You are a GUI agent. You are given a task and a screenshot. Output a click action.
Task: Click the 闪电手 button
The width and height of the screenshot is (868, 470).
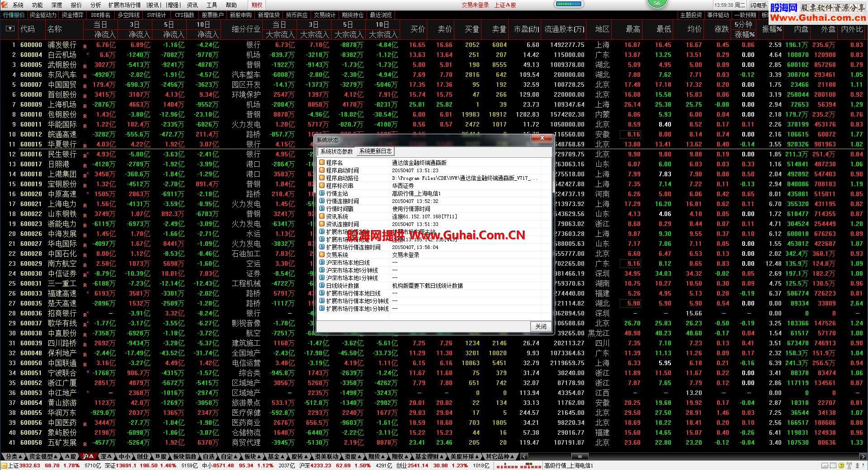[758, 5]
